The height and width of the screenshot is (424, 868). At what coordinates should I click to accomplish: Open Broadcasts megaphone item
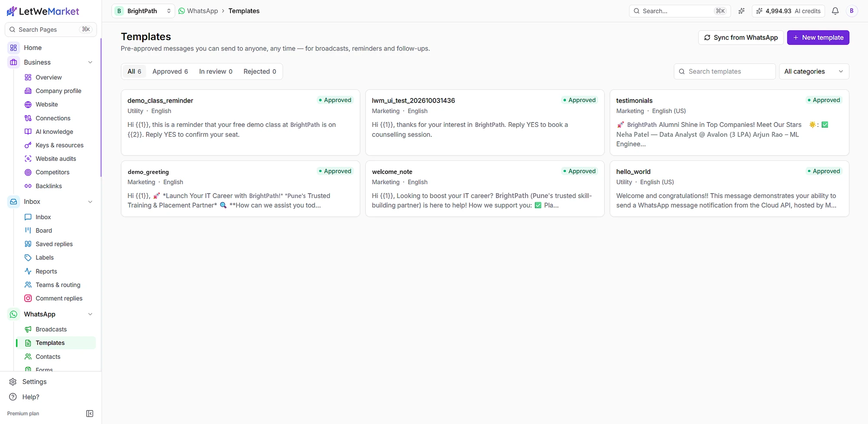point(51,329)
